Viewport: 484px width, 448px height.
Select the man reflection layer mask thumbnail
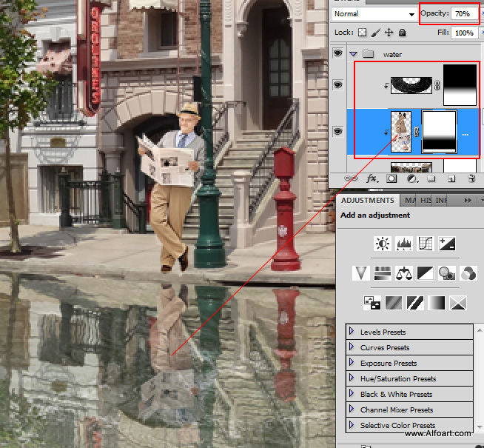[439, 132]
